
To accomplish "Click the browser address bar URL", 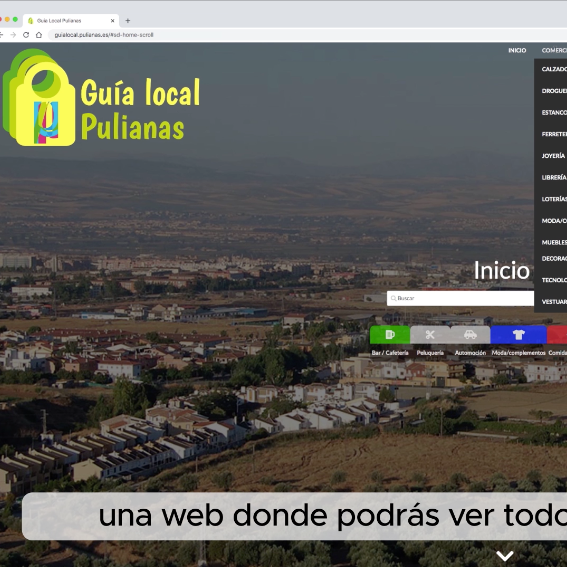I will 104,35.
